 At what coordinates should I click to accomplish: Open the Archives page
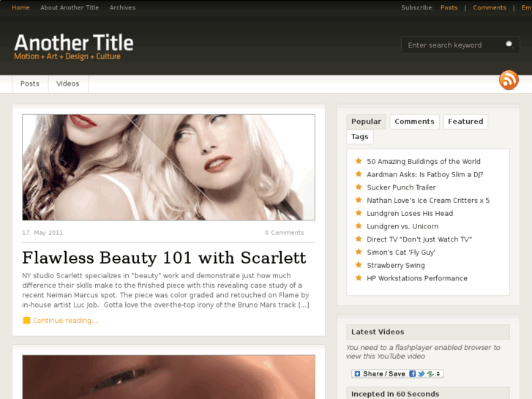(122, 7)
